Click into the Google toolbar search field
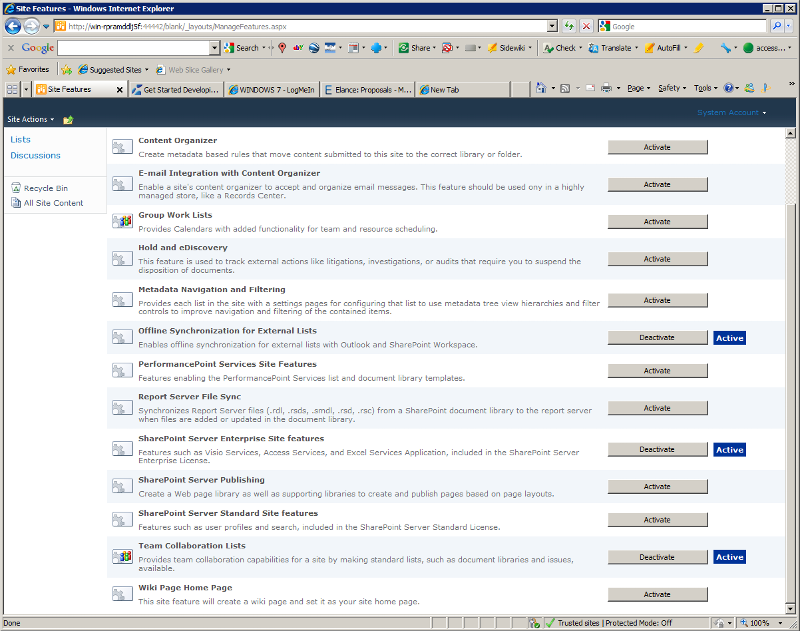This screenshot has height=631, width=800. coord(134,48)
